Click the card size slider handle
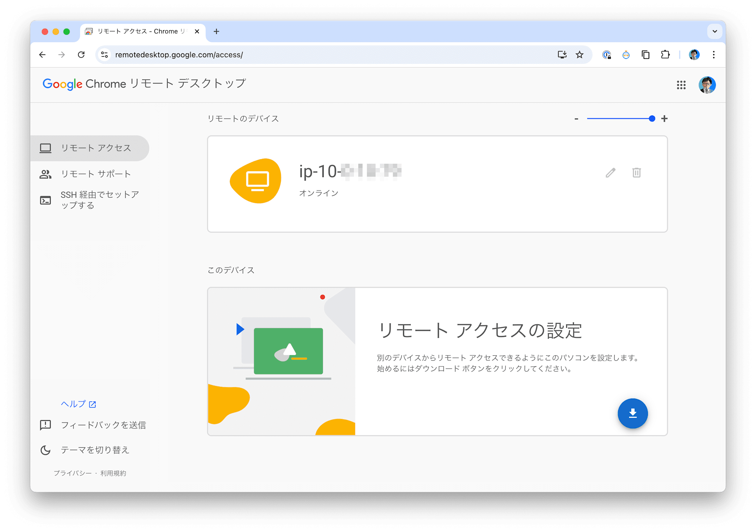This screenshot has width=756, height=532. click(x=652, y=119)
